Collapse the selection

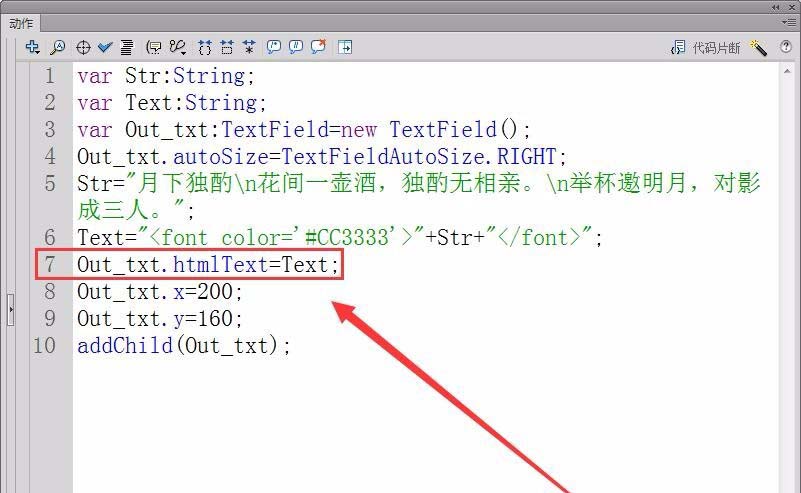tap(227, 48)
